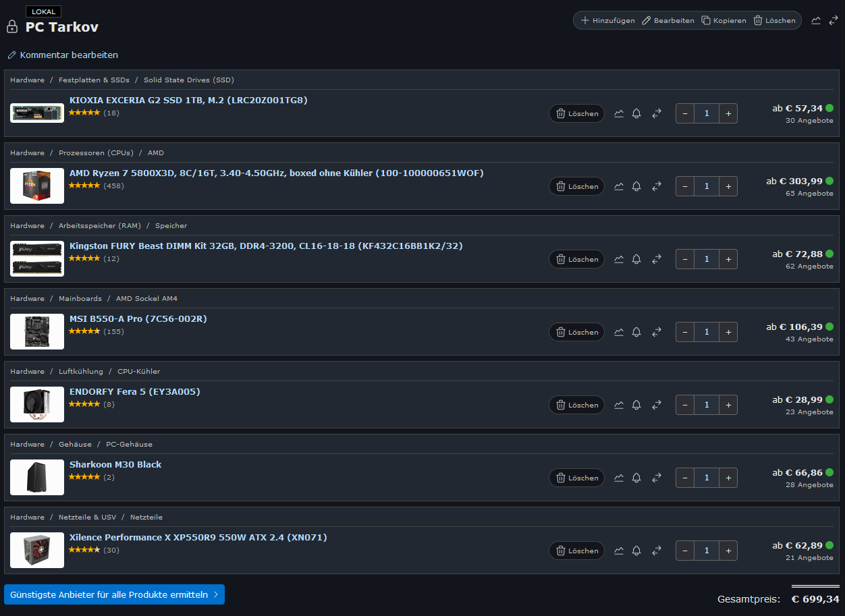Image resolution: width=845 pixels, height=616 pixels.
Task: Set price alert bell for Kingston FURY Beast
Action: (636, 259)
